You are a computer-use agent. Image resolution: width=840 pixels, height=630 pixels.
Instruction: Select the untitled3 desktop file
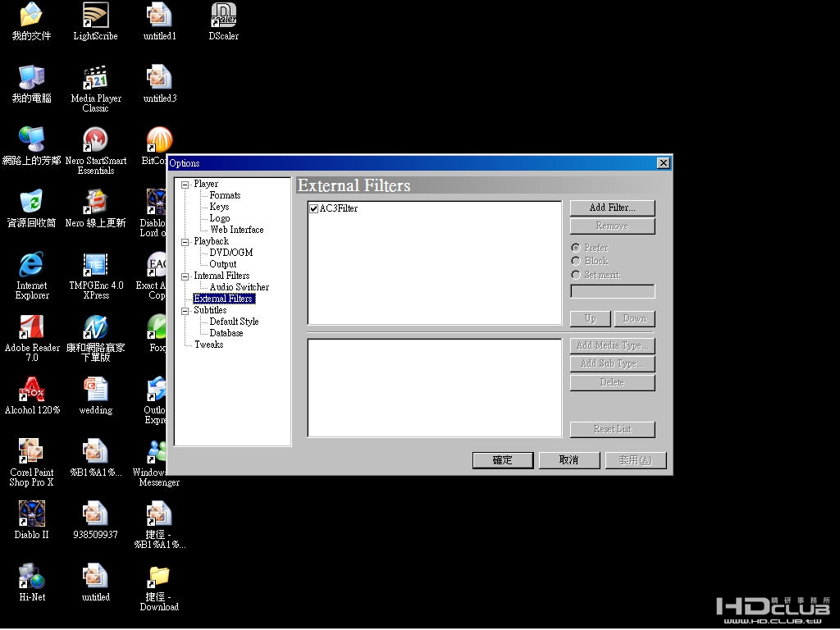click(159, 78)
